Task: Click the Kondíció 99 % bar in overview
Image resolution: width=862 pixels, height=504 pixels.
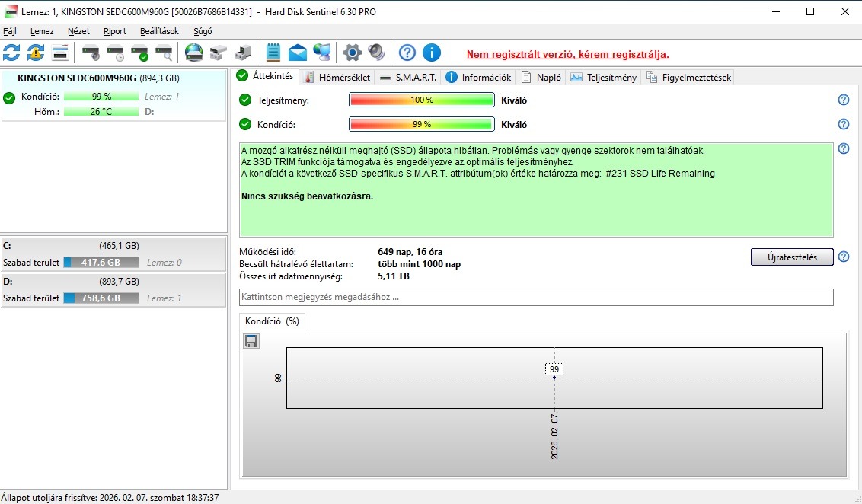Action: tap(422, 124)
